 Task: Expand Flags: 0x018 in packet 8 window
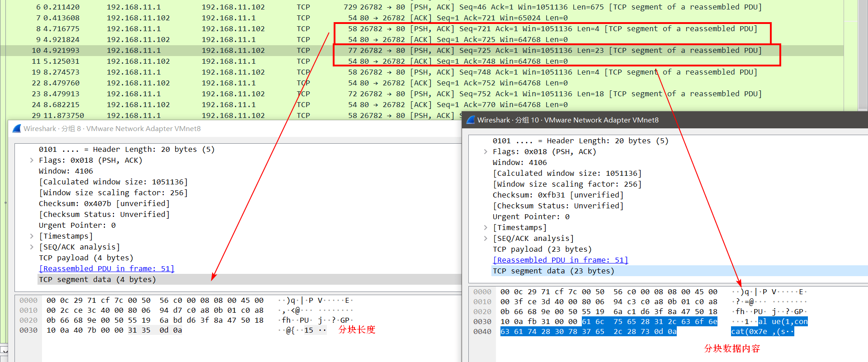(x=32, y=160)
